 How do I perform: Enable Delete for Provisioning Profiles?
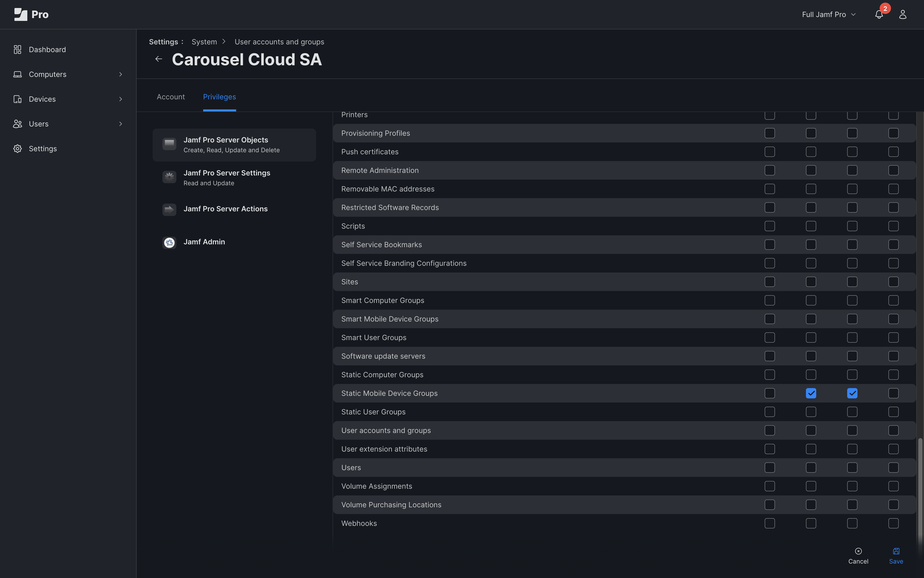point(894,133)
